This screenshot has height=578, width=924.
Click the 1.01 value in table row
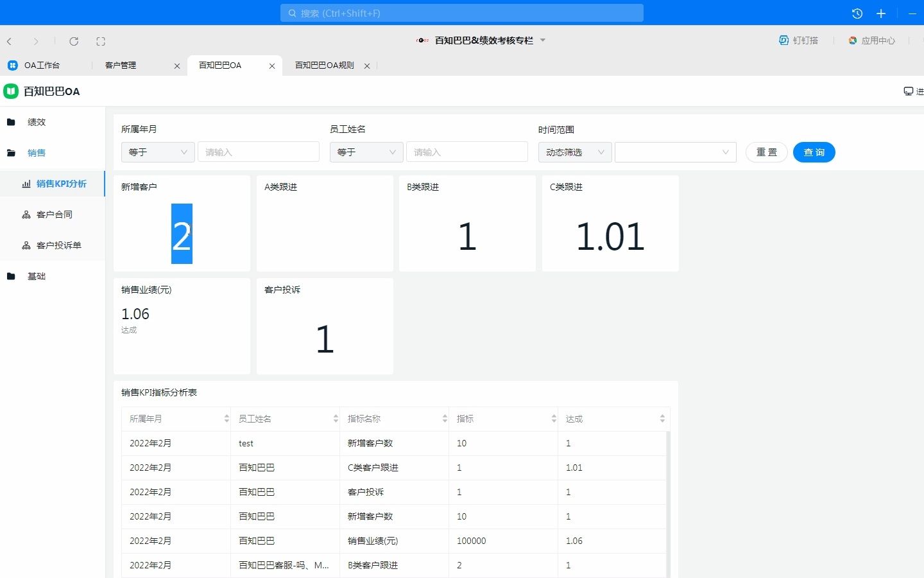tap(574, 468)
